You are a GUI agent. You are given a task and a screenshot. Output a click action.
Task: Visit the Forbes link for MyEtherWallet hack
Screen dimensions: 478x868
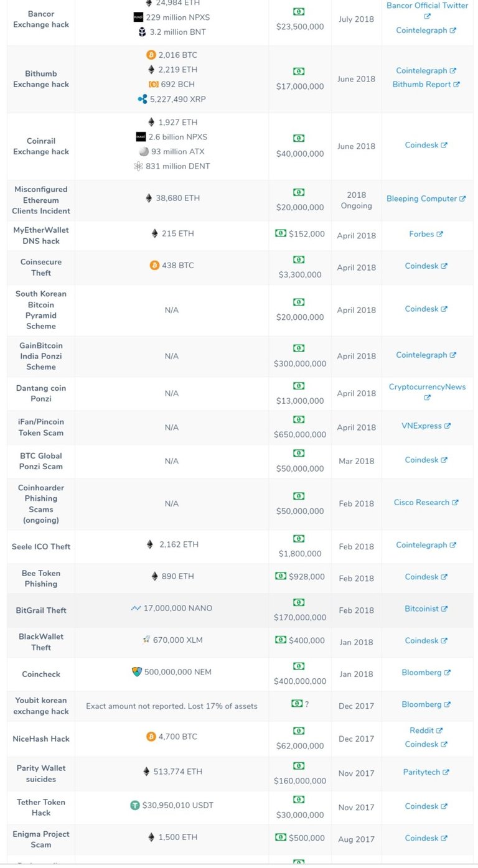tap(426, 235)
